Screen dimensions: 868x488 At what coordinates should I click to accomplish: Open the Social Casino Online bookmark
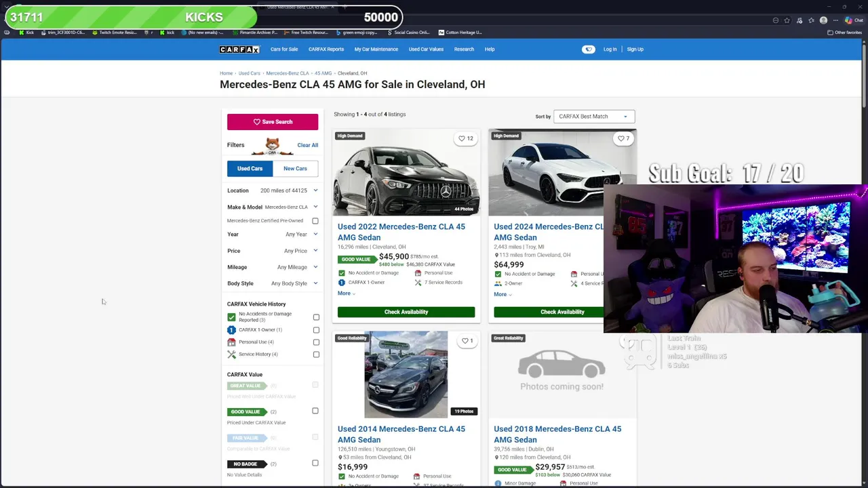408,33
